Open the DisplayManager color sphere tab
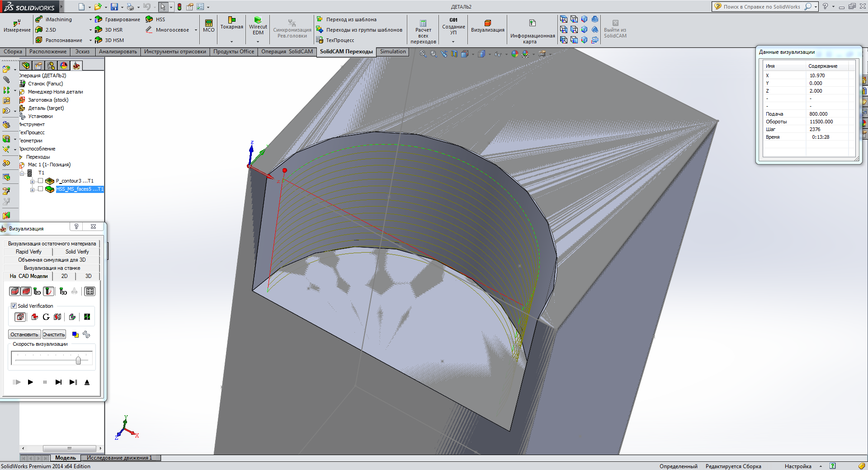The image size is (868, 470). click(x=64, y=66)
